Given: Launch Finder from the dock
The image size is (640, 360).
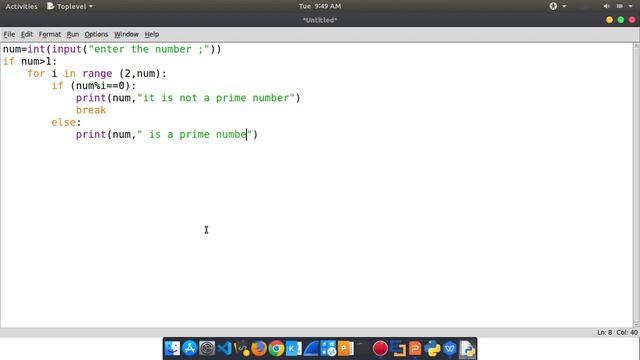Looking at the screenshot, I should point(172,349).
